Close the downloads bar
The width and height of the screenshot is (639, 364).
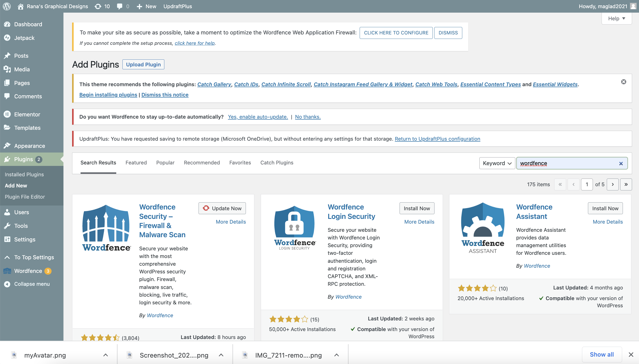631,355
